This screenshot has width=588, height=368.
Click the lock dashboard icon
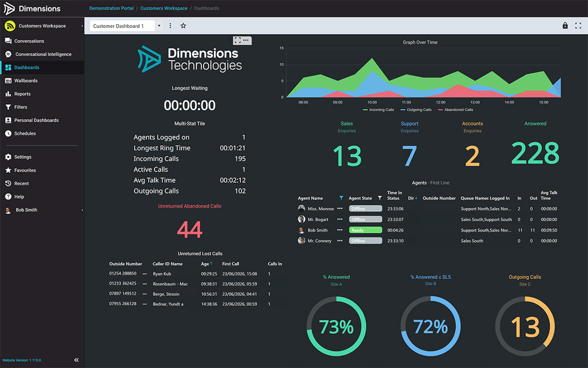(x=565, y=26)
